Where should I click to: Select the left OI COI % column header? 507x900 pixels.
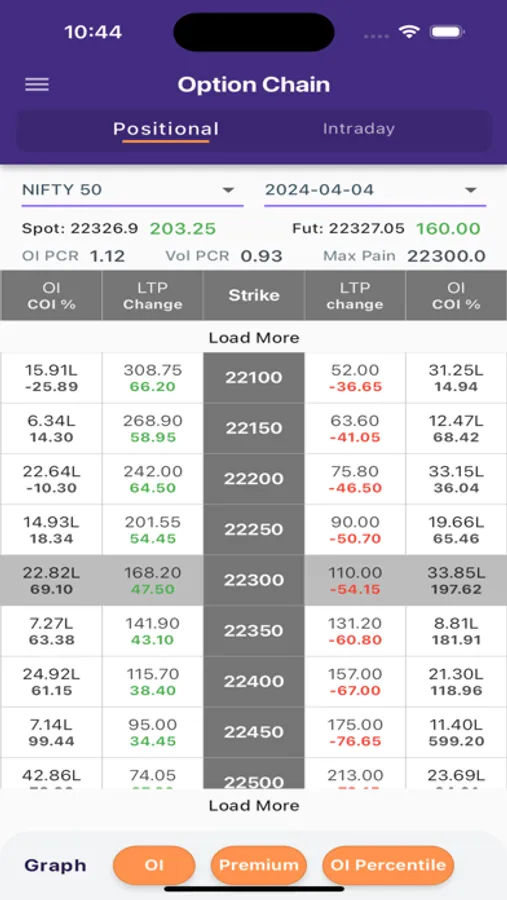51,295
